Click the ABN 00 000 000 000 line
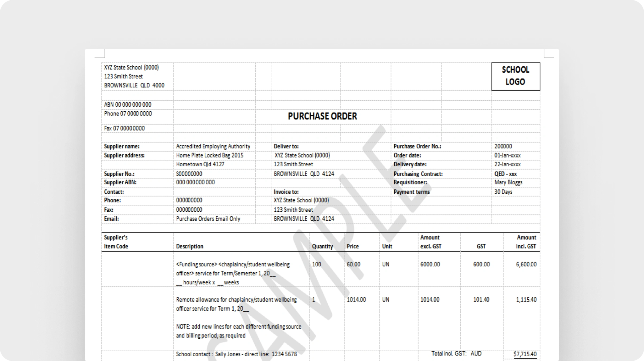 pos(128,104)
